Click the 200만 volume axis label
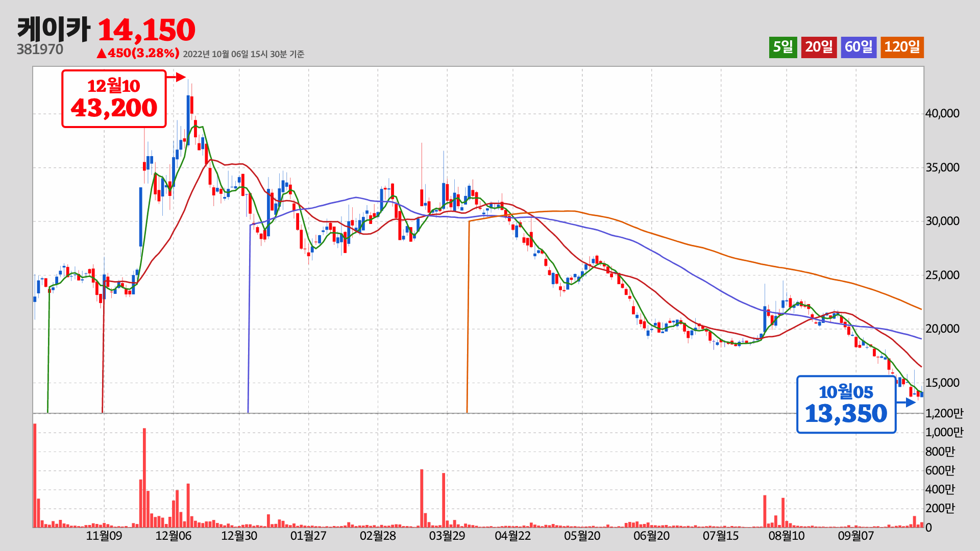Viewport: 980px width, 551px height. point(940,508)
